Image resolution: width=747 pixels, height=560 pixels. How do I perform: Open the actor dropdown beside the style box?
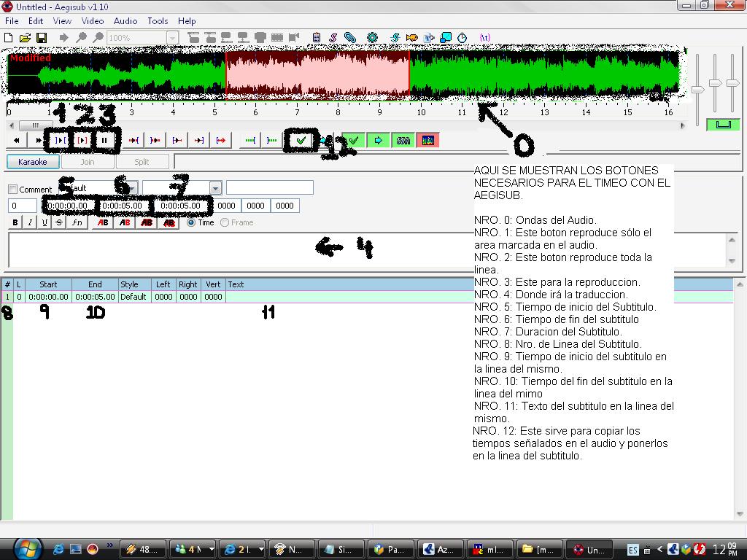click(x=216, y=188)
